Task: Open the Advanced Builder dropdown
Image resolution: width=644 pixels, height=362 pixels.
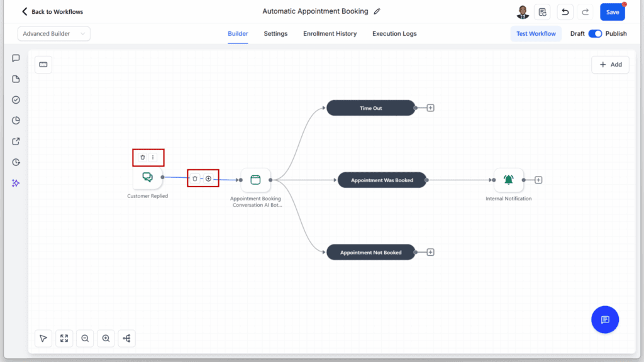Action: point(54,34)
